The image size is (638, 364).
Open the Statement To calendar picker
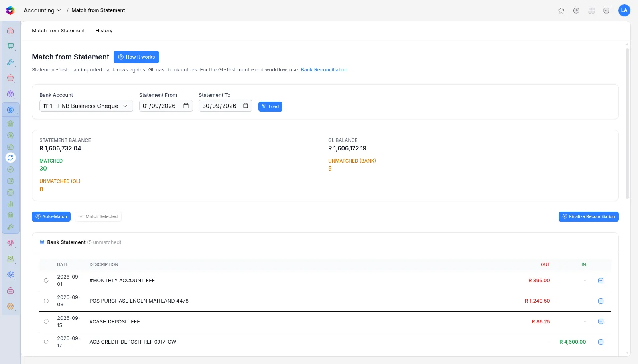coord(246,106)
